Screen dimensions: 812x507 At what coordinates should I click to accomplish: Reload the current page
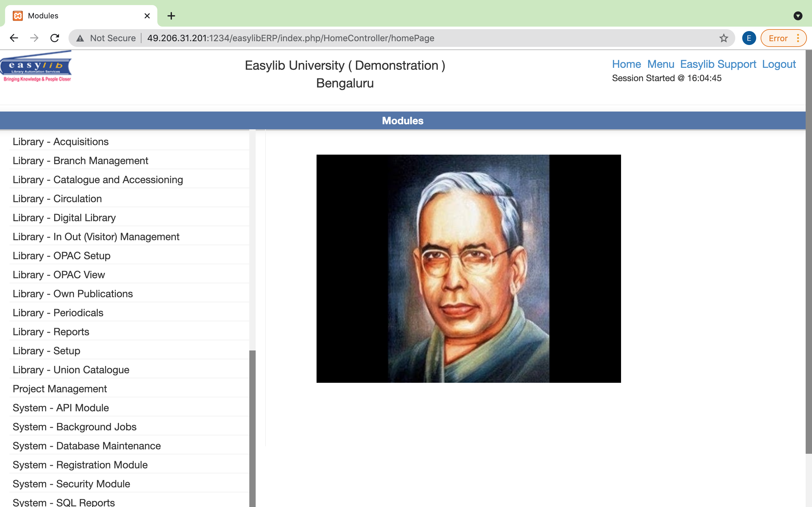(55, 38)
